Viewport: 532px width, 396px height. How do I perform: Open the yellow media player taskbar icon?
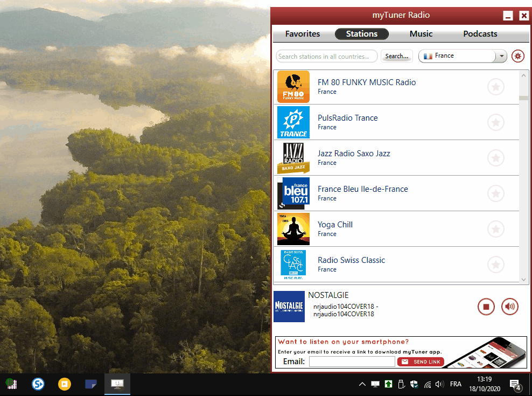click(65, 384)
